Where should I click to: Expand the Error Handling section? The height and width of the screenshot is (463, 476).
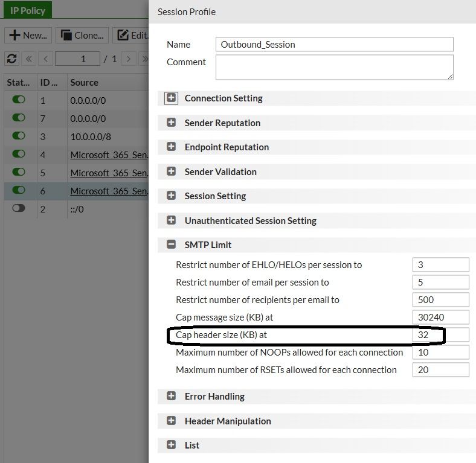tap(172, 396)
